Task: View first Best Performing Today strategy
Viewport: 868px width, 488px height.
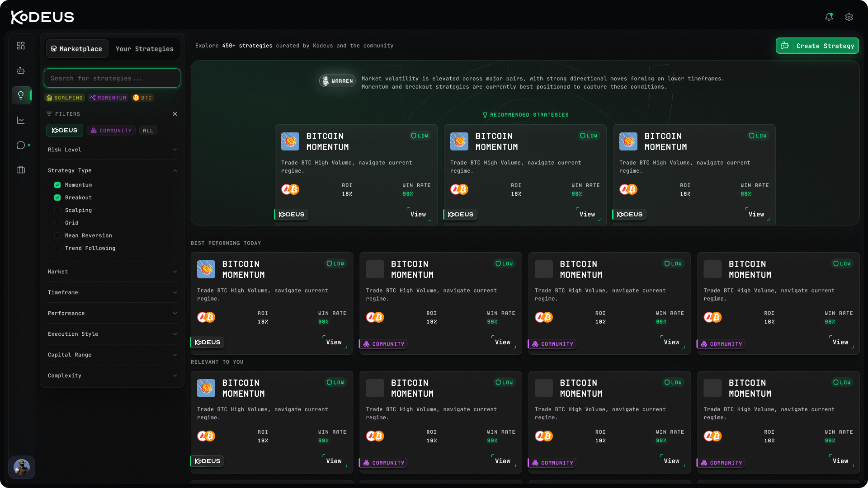Action: pos(334,342)
